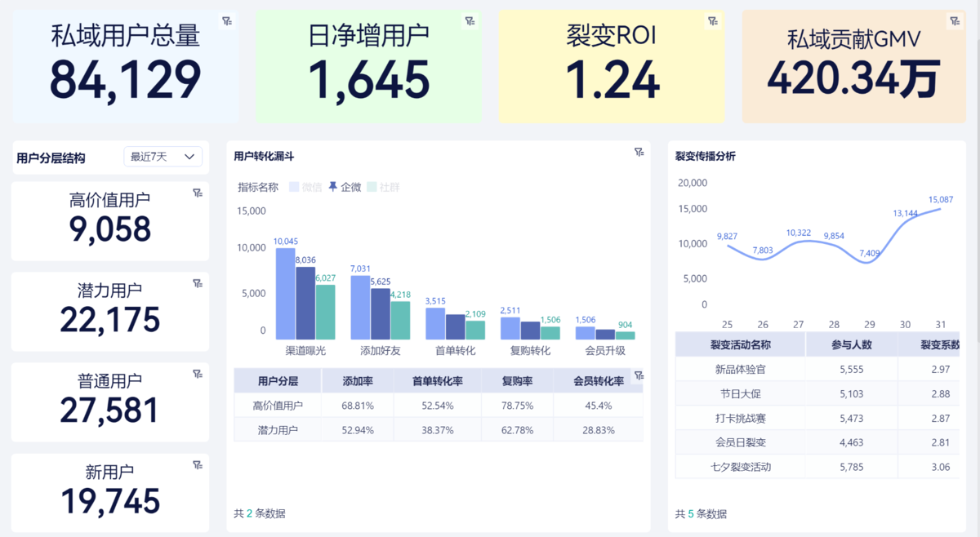The width and height of the screenshot is (980, 537).
Task: Click the 用户分层 column header
Action: click(x=278, y=381)
